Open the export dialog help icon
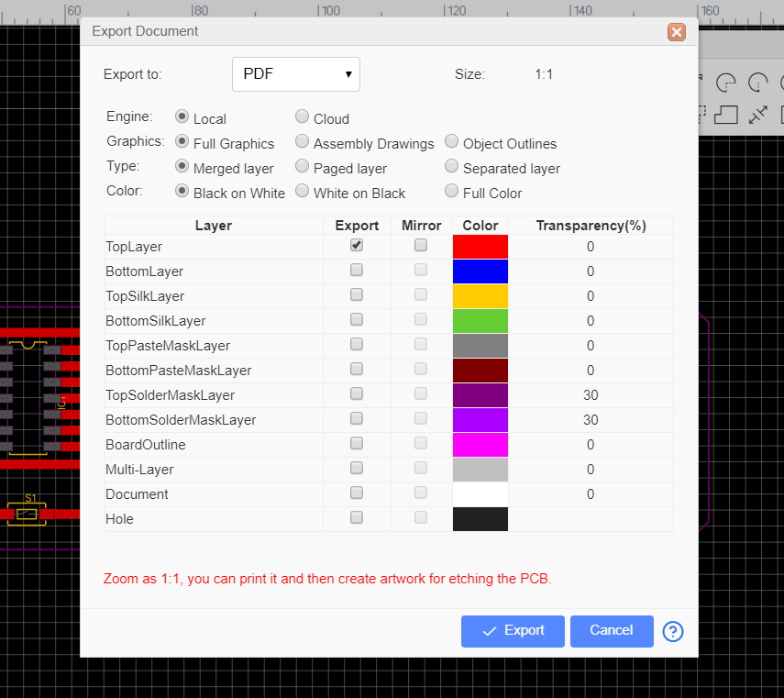This screenshot has height=698, width=784. point(672,631)
